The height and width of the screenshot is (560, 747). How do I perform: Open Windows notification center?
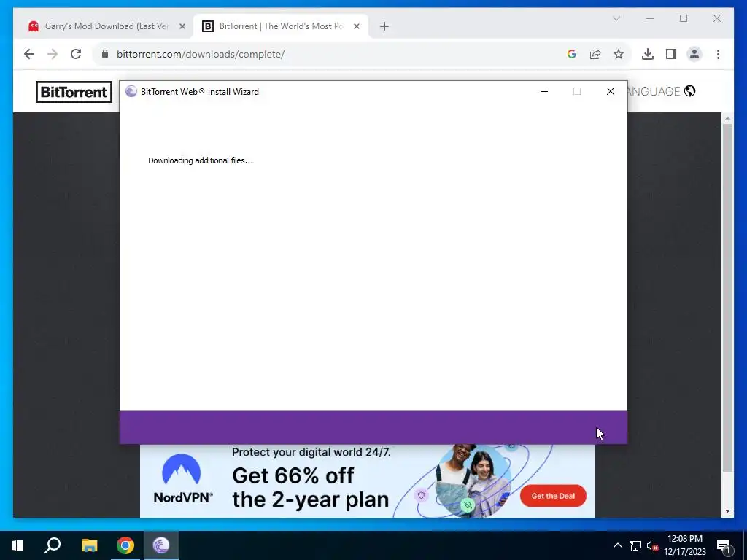point(724,545)
